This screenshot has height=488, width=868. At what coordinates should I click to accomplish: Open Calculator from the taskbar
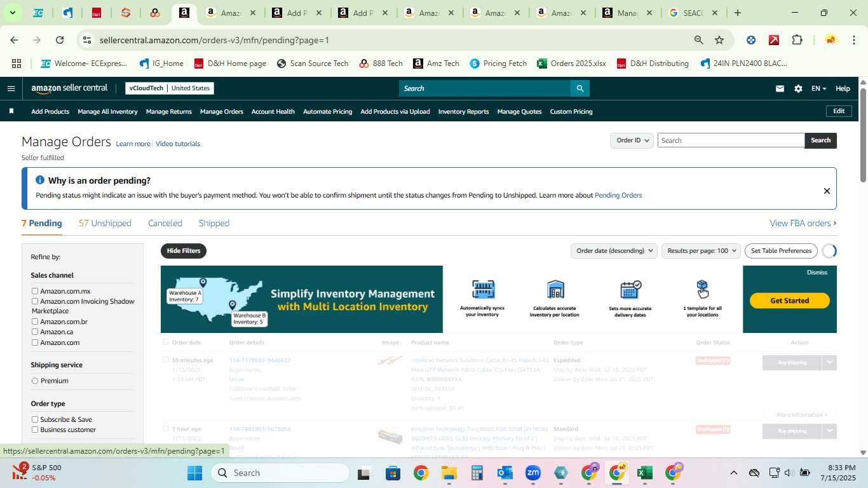[x=477, y=473]
